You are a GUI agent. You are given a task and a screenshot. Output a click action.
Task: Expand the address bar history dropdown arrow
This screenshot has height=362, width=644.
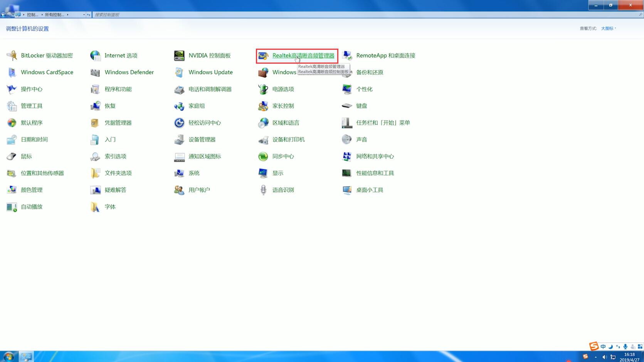tap(84, 15)
